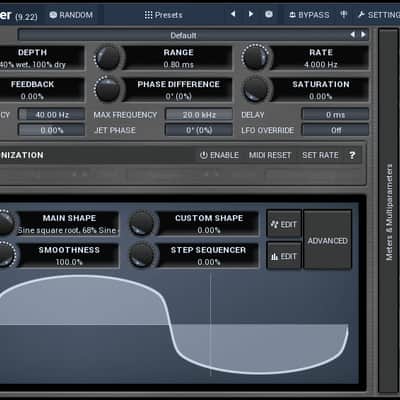This screenshot has height=400, width=400.
Task: Open synchronization help question mark
Action: pyautogui.click(x=352, y=155)
